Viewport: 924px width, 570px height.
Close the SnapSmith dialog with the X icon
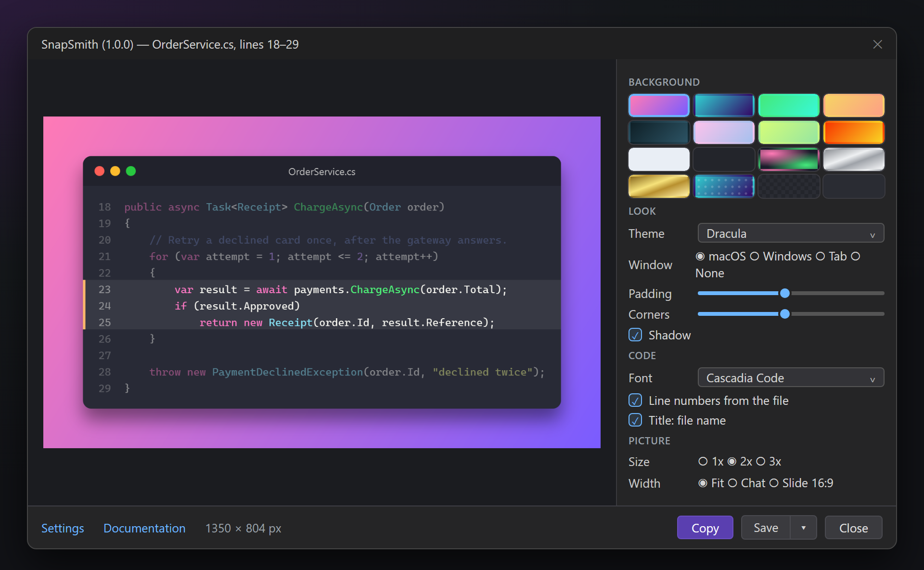[877, 44]
